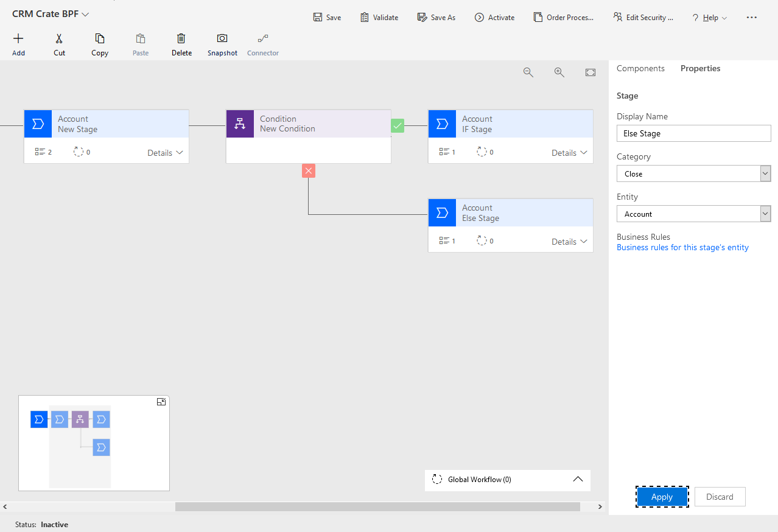Open the CRM Crate BPF name dropdown
This screenshot has width=778, height=532.
85,13
